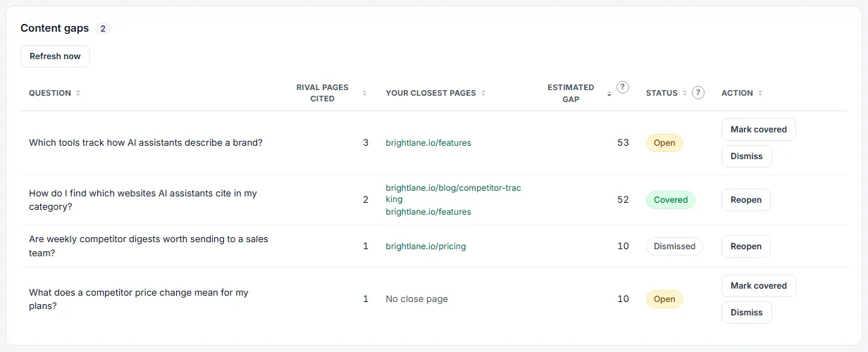Open the brightlane.io/pricing link

pyautogui.click(x=426, y=246)
